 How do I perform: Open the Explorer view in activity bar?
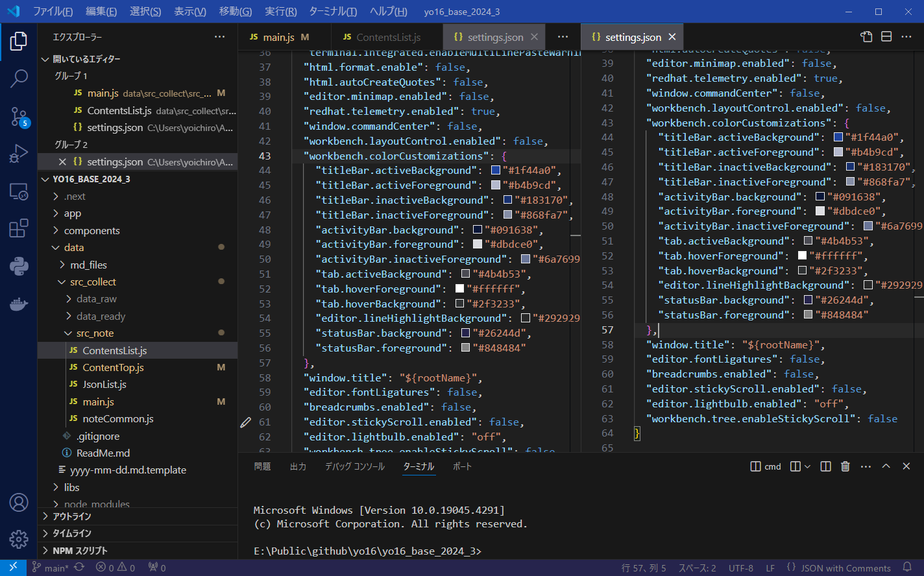click(19, 41)
